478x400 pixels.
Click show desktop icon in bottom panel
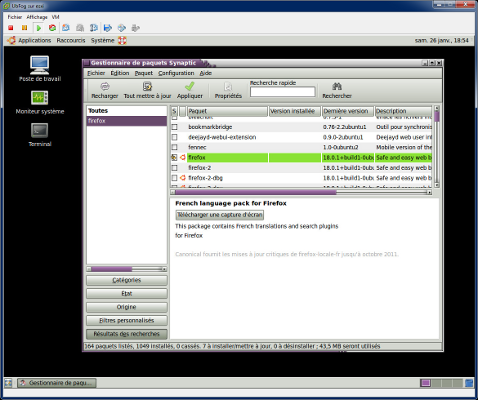(x=8, y=383)
